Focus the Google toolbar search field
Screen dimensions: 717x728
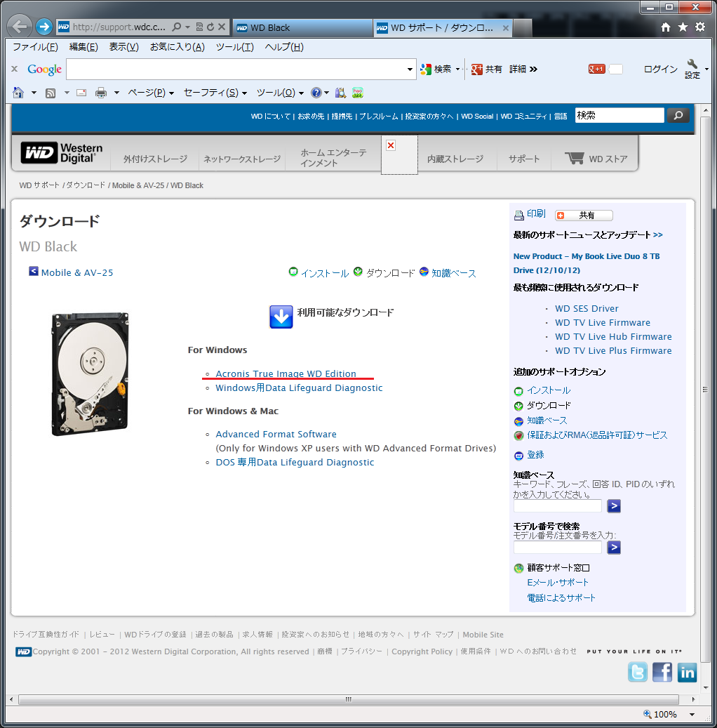236,70
